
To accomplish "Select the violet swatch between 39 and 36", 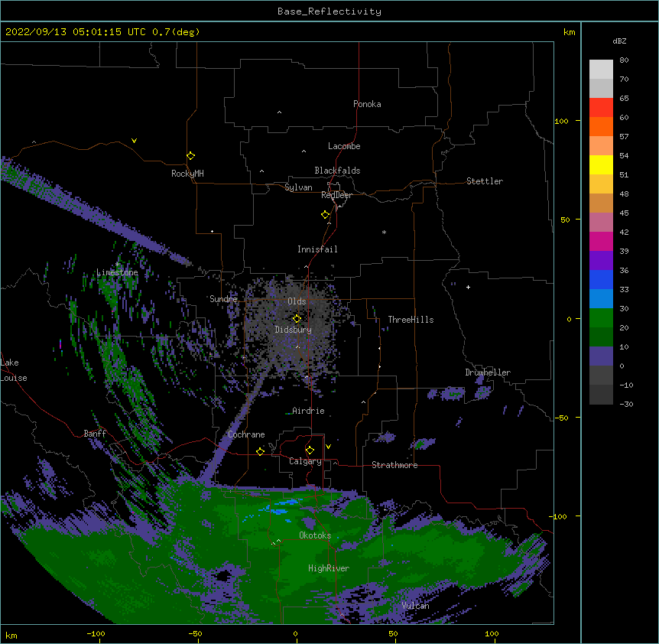I will (x=601, y=261).
